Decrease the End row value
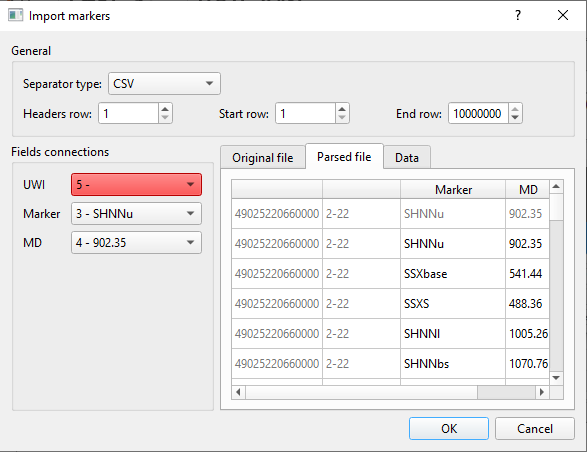Image resolution: width=587 pixels, height=452 pixels. pyautogui.click(x=515, y=118)
